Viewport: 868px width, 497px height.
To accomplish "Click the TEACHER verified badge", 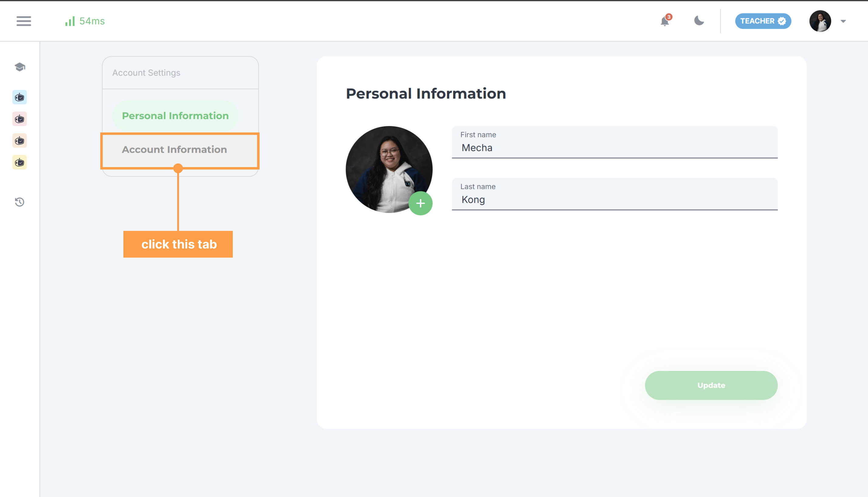I will coord(763,21).
